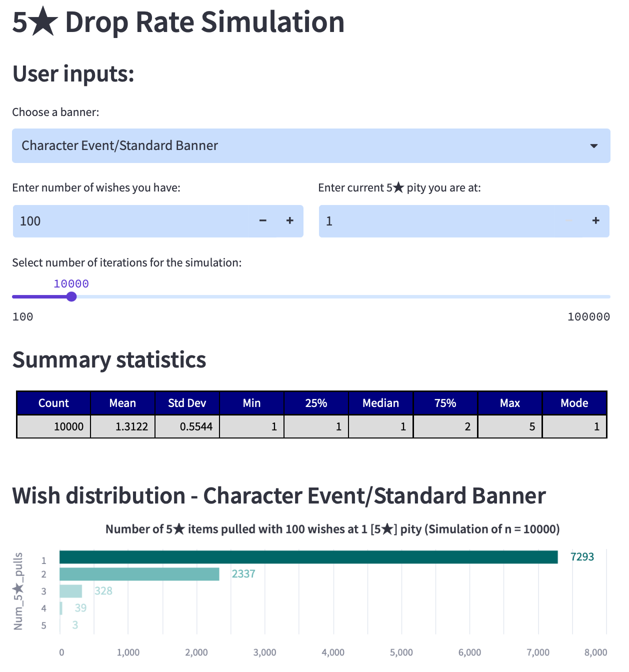Image resolution: width=629 pixels, height=672 pixels.
Task: Click the Wish distribution chart title
Action: (x=278, y=495)
